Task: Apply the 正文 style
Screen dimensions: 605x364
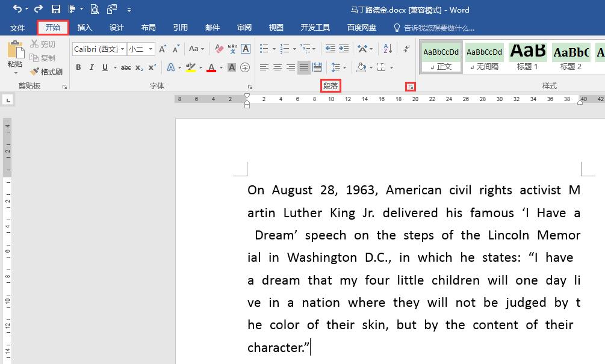Action: tap(441, 57)
